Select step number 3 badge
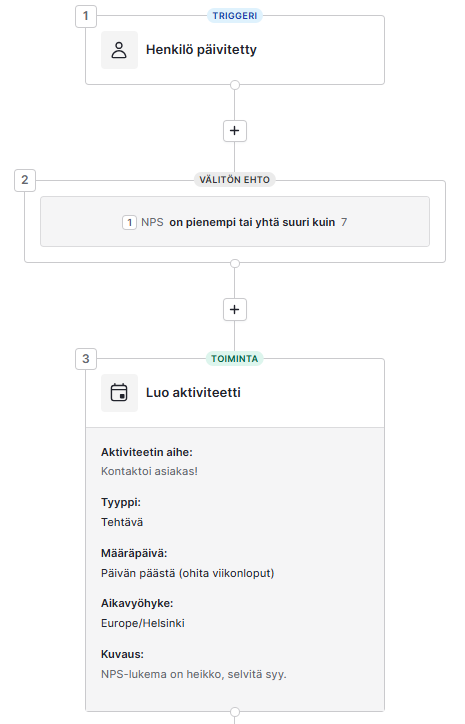The image size is (465, 724). click(x=86, y=359)
